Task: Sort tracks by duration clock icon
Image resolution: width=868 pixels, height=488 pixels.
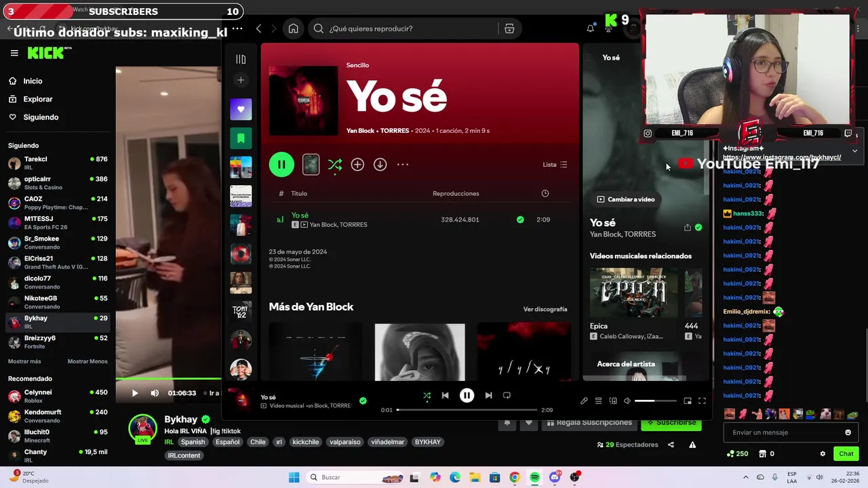Action: (545, 193)
